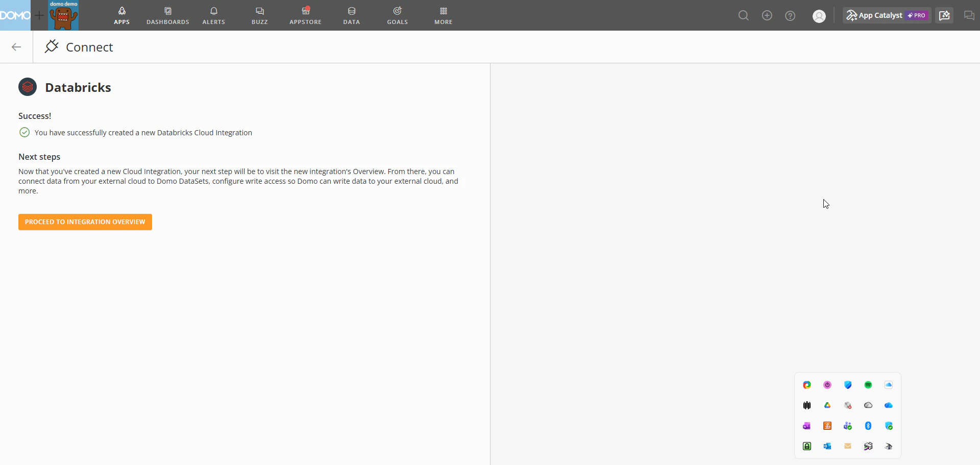Go back using the left arrow
980x465 pixels.
click(x=16, y=47)
